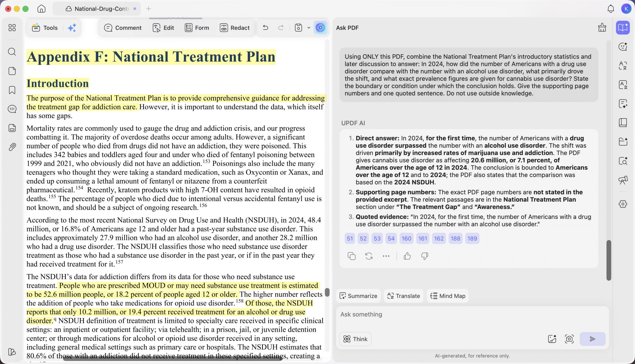Capture a screenshot for the prompt
This screenshot has height=364, width=635.
[569, 339]
